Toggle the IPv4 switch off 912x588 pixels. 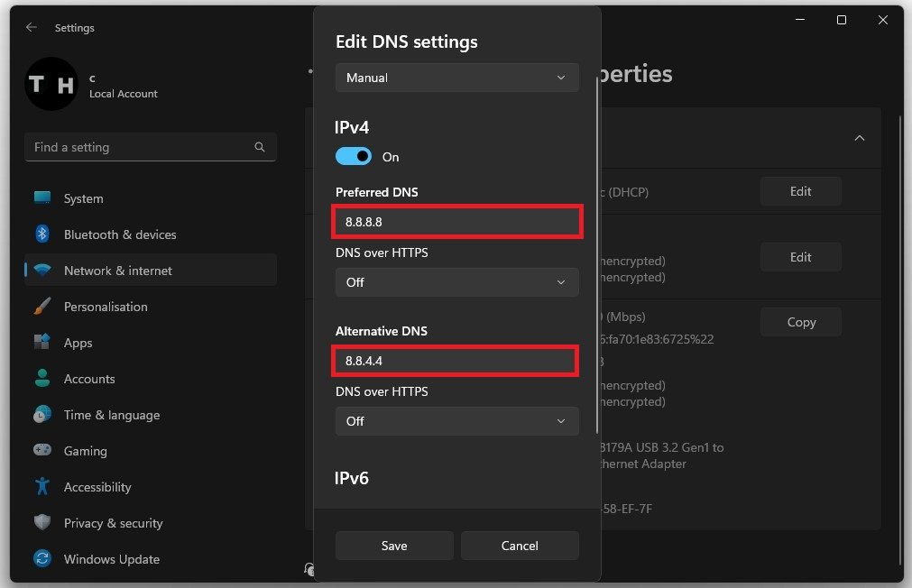tap(353, 156)
